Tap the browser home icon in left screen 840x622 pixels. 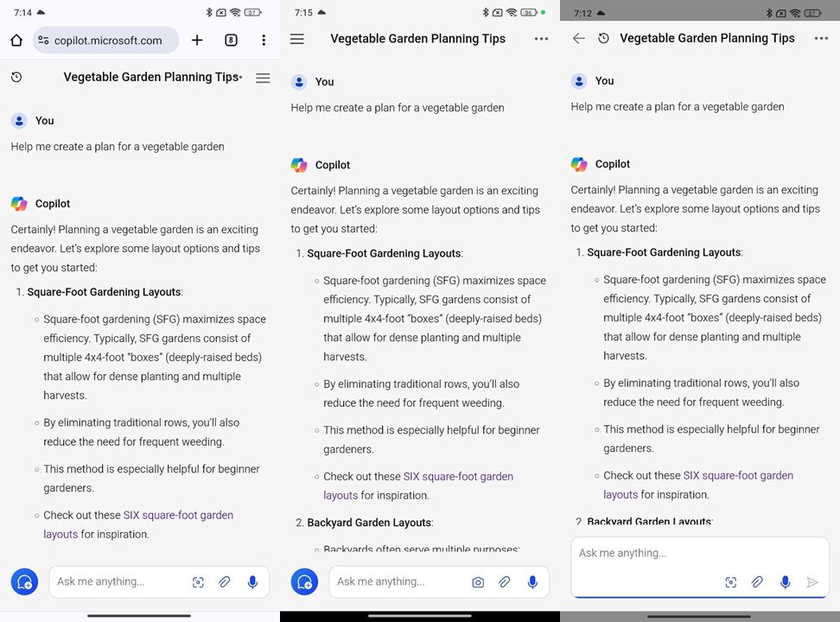[16, 41]
